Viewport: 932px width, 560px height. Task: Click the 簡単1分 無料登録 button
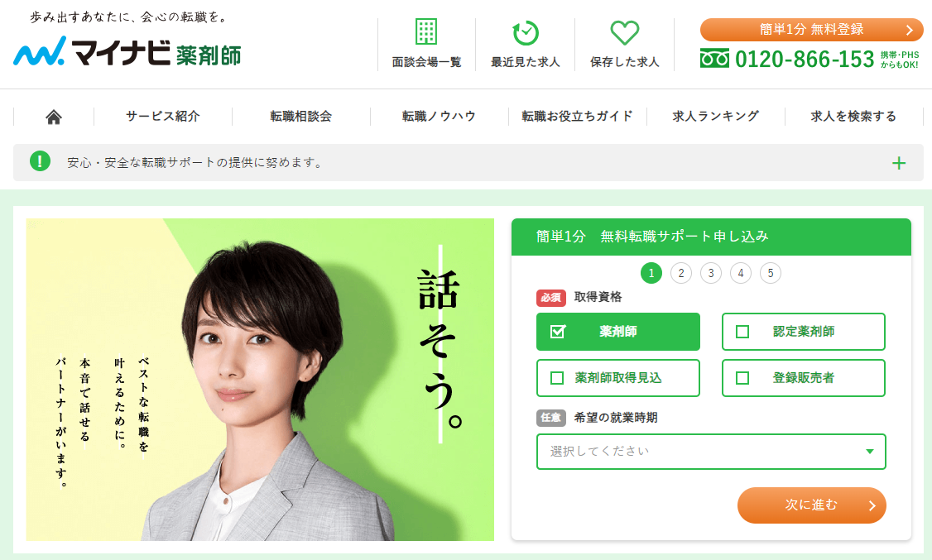coord(811,30)
